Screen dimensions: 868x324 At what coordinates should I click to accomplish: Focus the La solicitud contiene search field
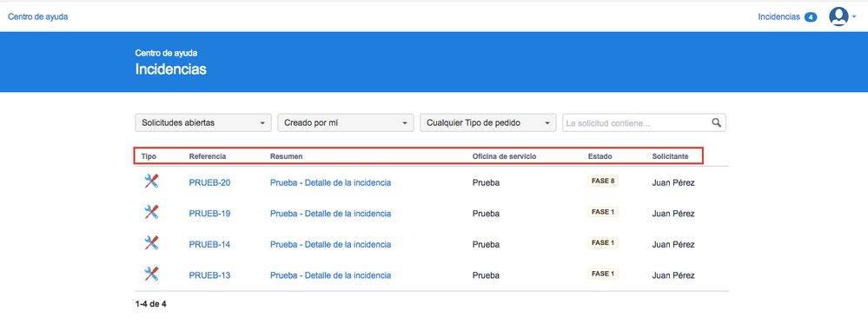[x=644, y=123]
